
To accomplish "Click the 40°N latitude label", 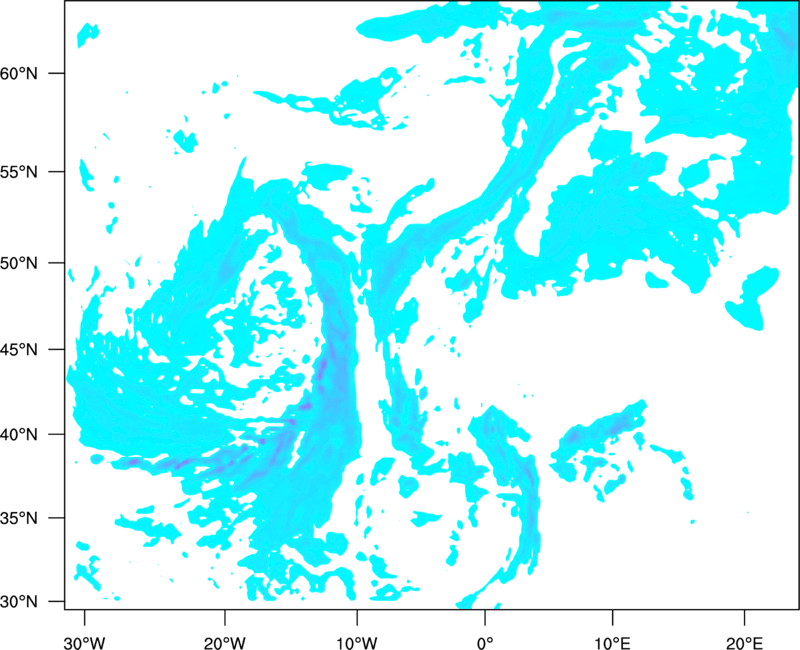I will click(x=19, y=435).
